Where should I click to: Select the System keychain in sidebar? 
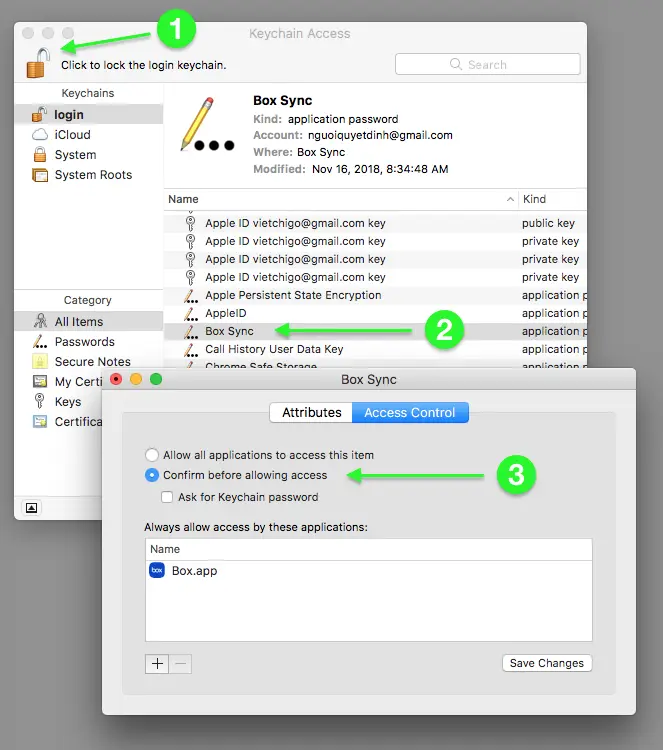pyautogui.click(x=75, y=155)
